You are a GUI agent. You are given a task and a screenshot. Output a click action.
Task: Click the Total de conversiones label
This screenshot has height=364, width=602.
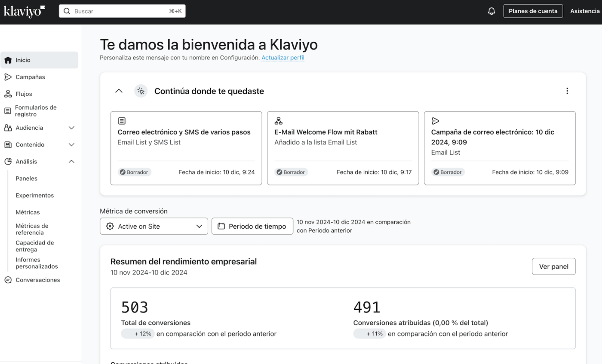pos(156,323)
